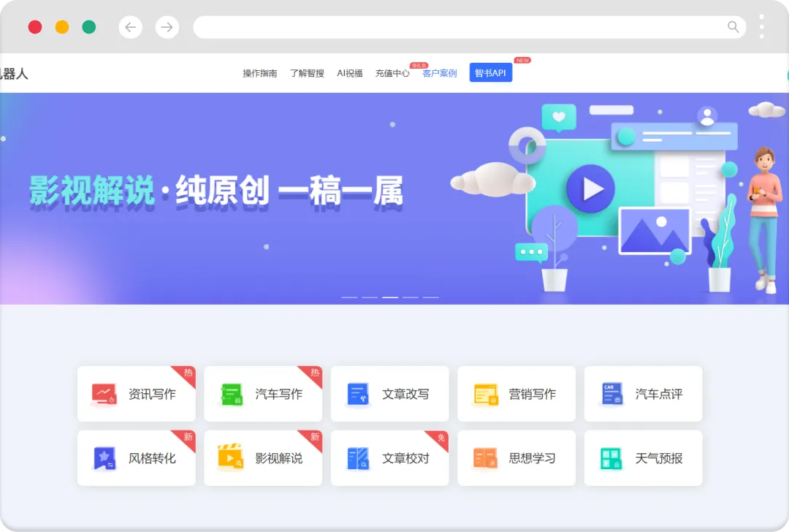Open the 客户案例 link
The height and width of the screenshot is (532, 789).
(440, 73)
